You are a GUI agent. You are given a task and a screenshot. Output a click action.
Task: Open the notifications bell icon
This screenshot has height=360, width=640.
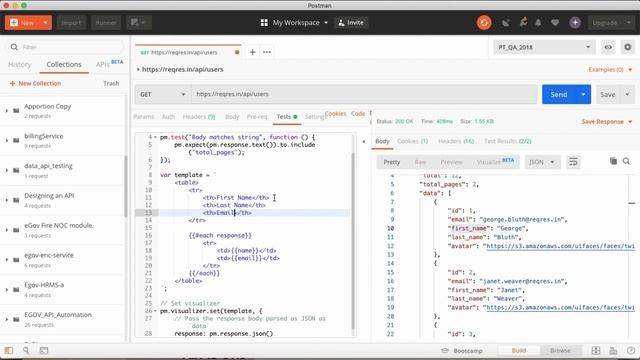[x=538, y=23]
